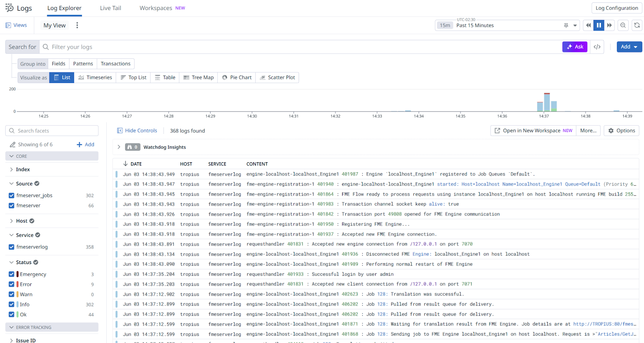Visualize as Pie Chart
Viewport: 644px width, 343px height.
tap(237, 78)
